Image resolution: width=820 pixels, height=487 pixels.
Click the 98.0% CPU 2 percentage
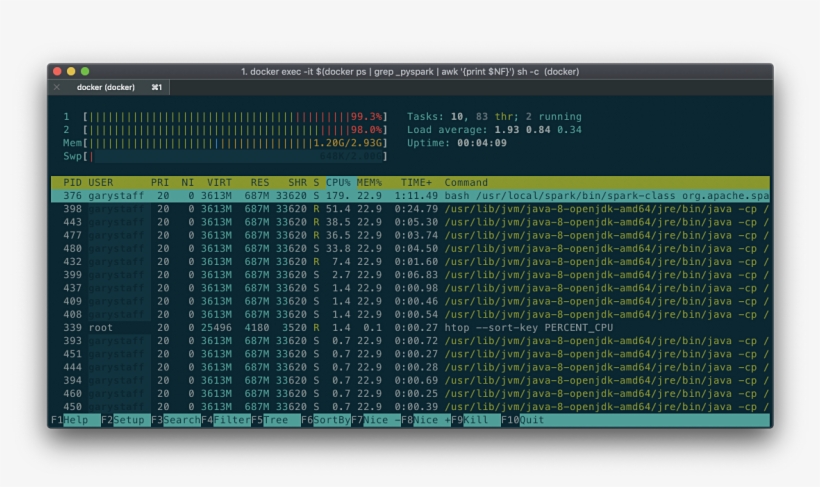point(366,130)
